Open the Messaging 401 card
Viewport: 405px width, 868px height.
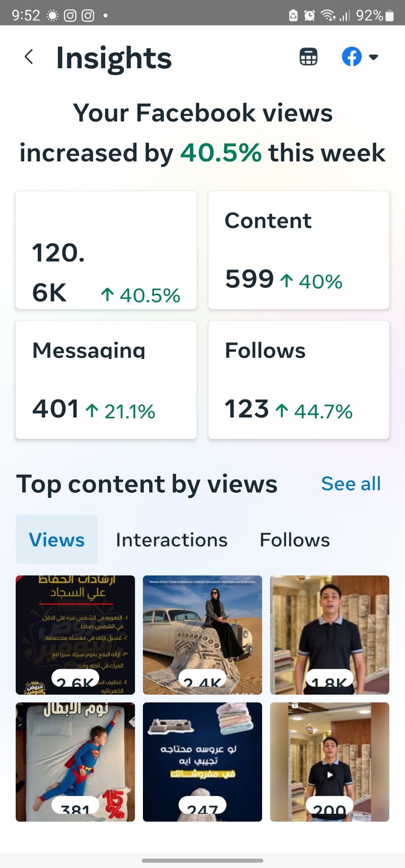(x=106, y=380)
